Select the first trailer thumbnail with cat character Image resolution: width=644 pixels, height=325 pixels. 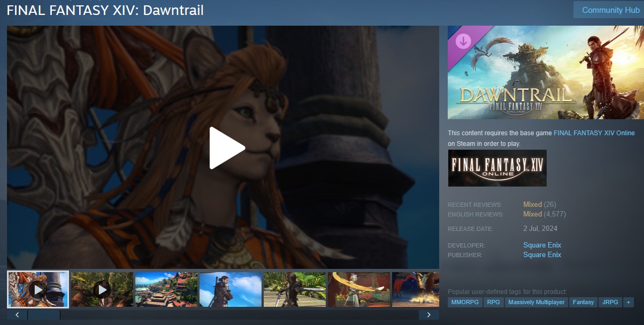click(x=38, y=290)
